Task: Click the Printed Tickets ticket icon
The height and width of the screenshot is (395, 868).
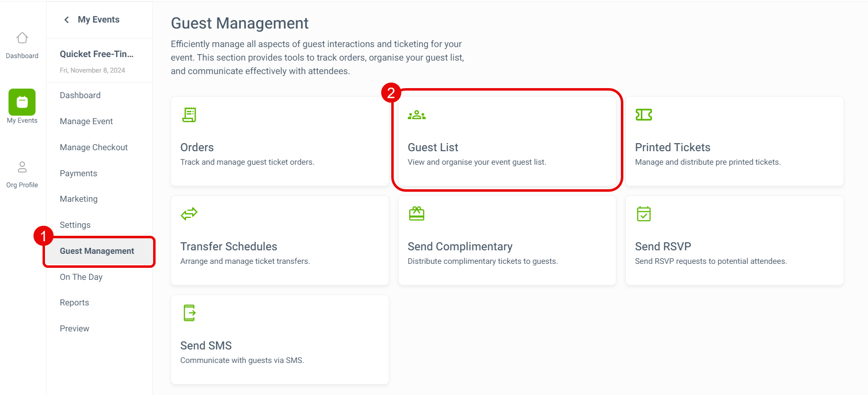Action: 644,115
